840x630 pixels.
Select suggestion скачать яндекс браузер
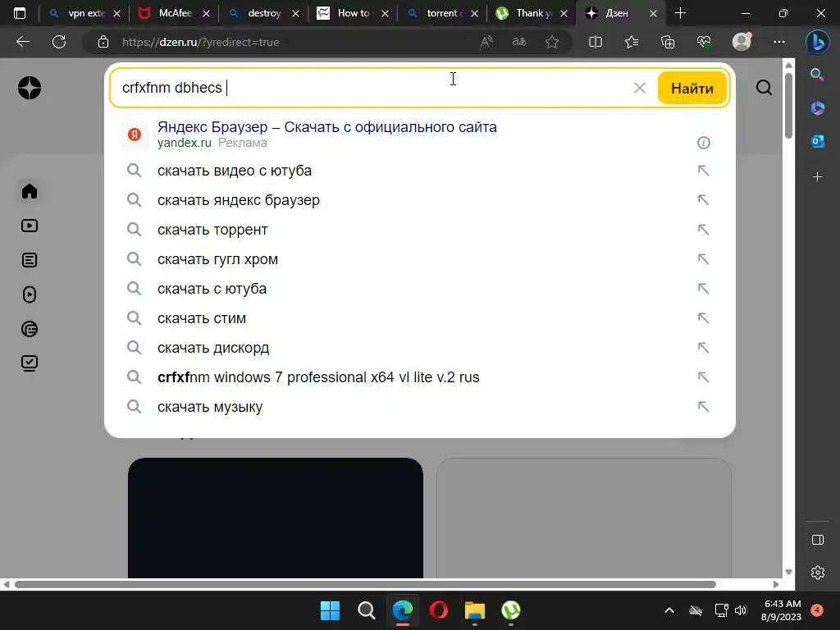click(419, 200)
